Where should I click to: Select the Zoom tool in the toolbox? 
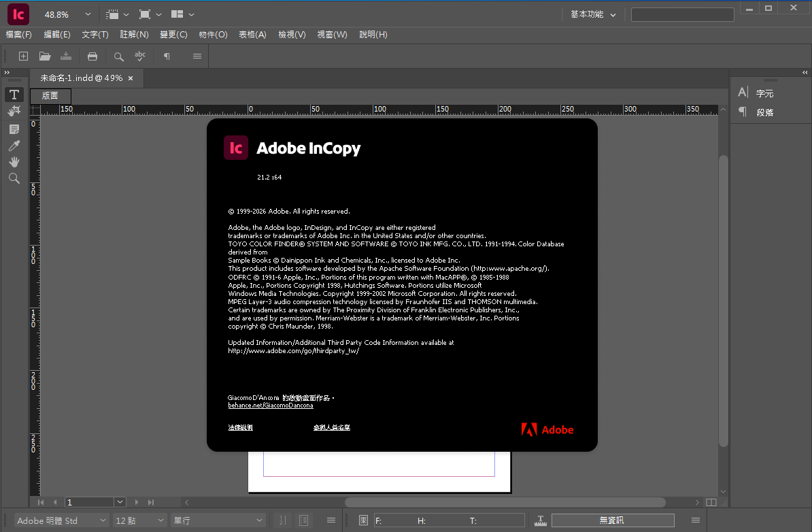14,178
